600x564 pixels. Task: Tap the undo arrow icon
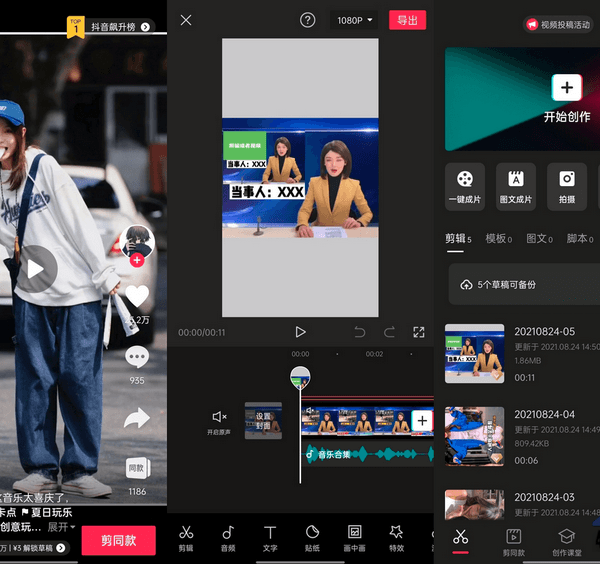[x=360, y=332]
